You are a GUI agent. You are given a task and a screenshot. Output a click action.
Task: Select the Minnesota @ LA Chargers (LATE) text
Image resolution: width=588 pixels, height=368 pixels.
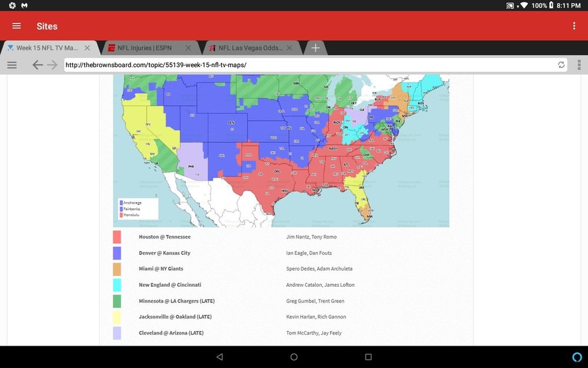coord(176,301)
